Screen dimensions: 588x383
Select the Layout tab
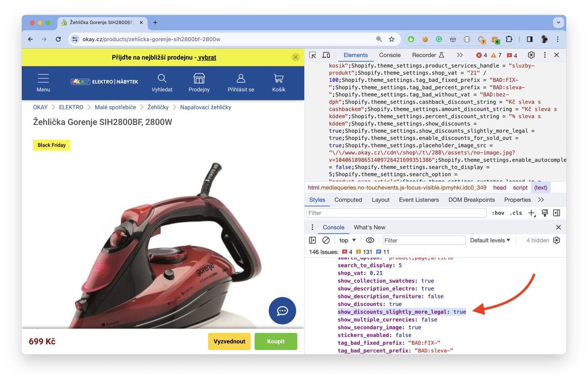coord(380,200)
